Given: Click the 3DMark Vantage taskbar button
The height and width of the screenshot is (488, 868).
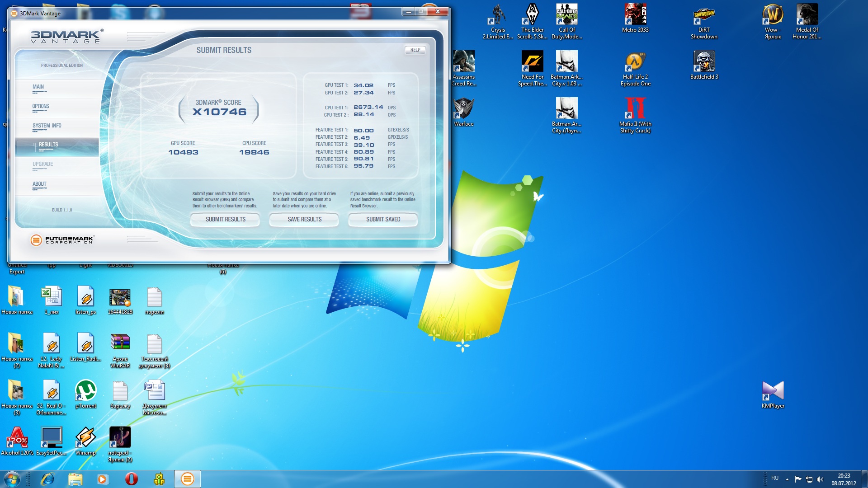Looking at the screenshot, I should [x=187, y=479].
